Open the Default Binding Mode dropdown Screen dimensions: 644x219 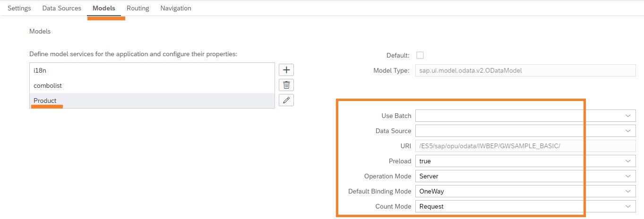pos(627,191)
